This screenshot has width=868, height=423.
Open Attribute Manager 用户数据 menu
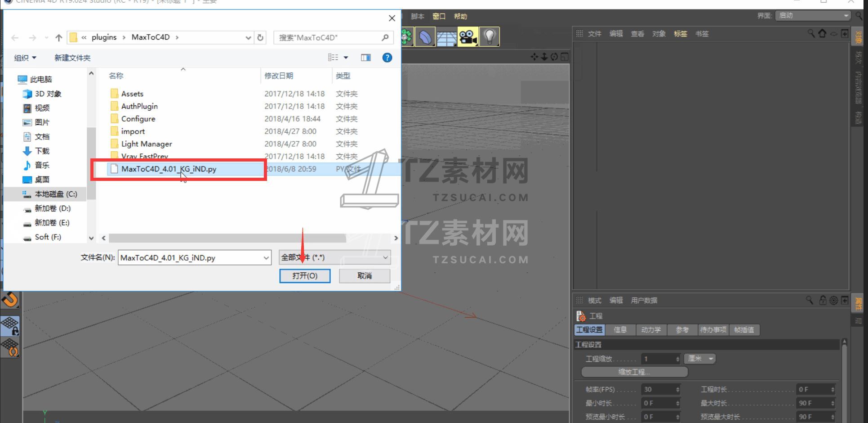click(x=644, y=300)
